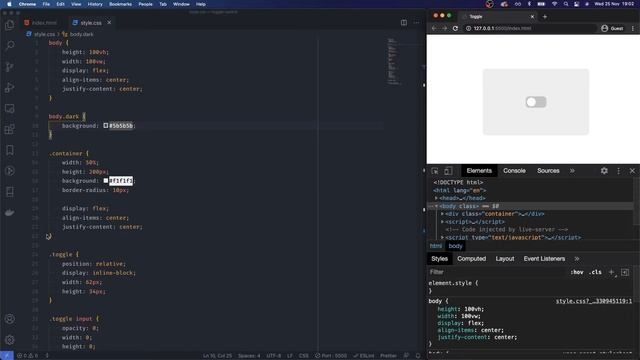Open Event Listeners tab
The width and height of the screenshot is (640, 360).
pyautogui.click(x=544, y=259)
